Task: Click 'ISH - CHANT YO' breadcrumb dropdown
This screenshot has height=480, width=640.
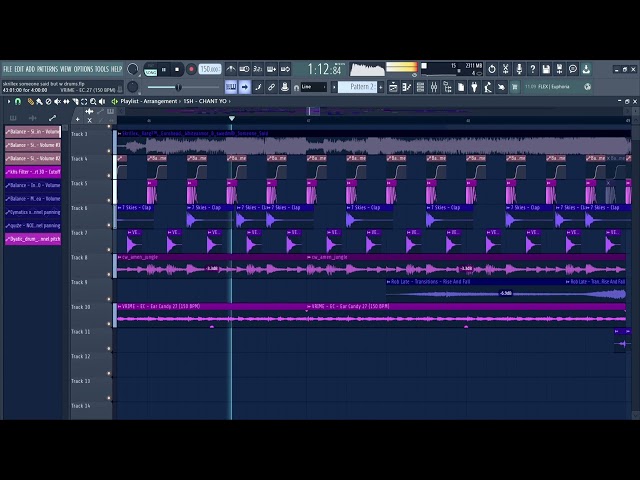Action: click(207, 101)
